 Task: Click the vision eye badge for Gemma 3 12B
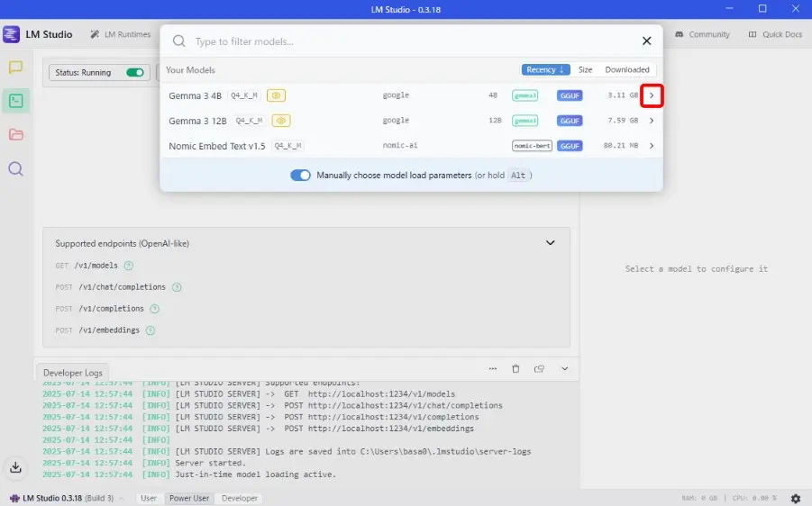pos(280,121)
